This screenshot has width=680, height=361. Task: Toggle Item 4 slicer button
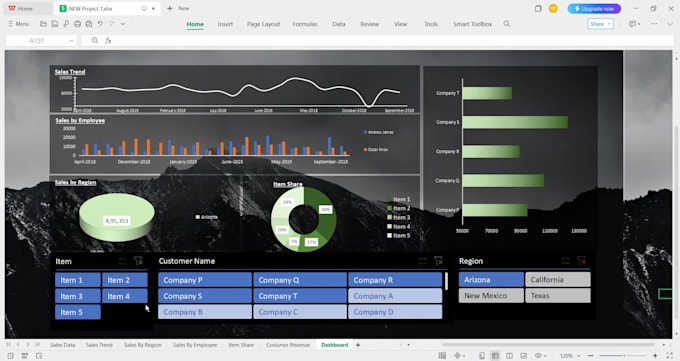125,296
